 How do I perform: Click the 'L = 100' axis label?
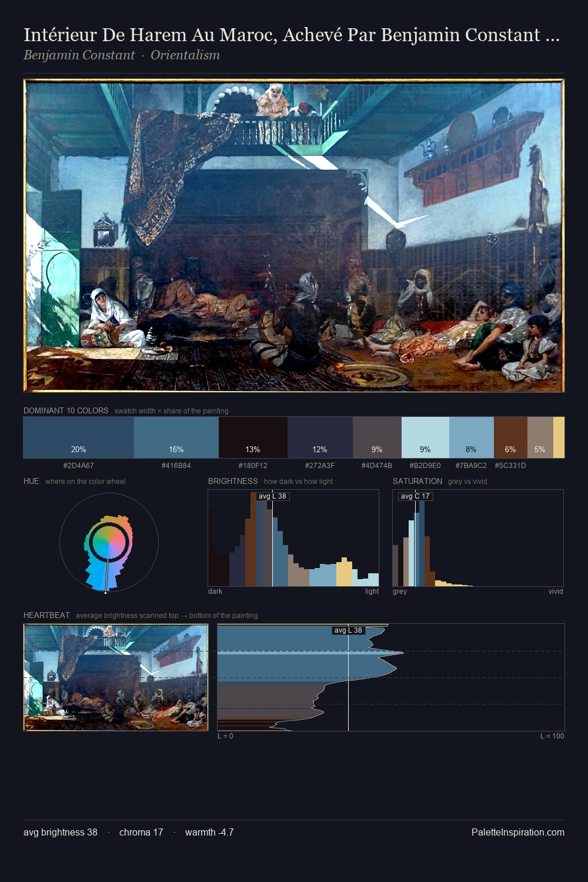[x=552, y=736]
